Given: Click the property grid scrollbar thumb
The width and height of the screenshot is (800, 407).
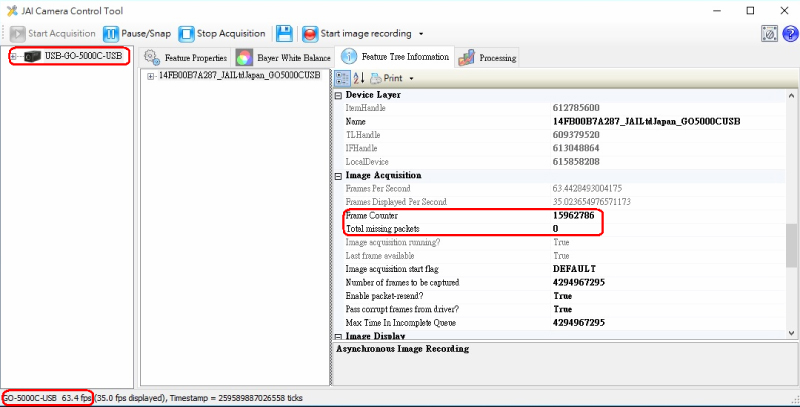Looking at the screenshot, I should [791, 244].
